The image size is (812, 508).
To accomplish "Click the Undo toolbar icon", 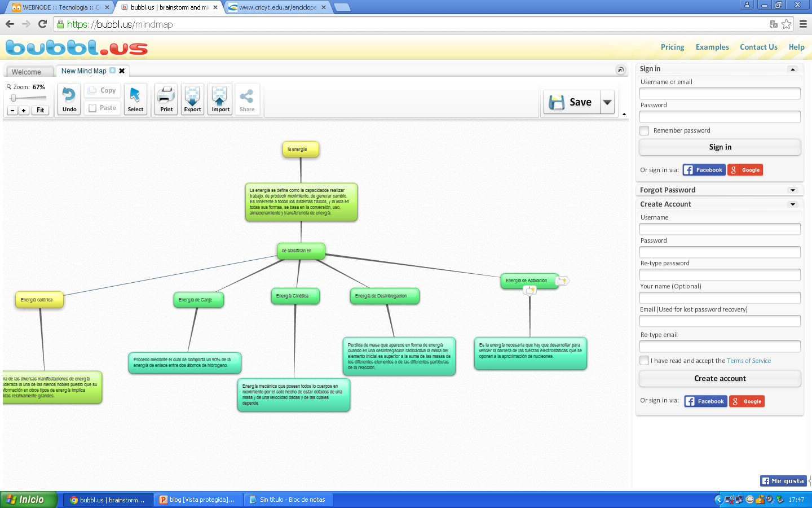I will coord(69,99).
